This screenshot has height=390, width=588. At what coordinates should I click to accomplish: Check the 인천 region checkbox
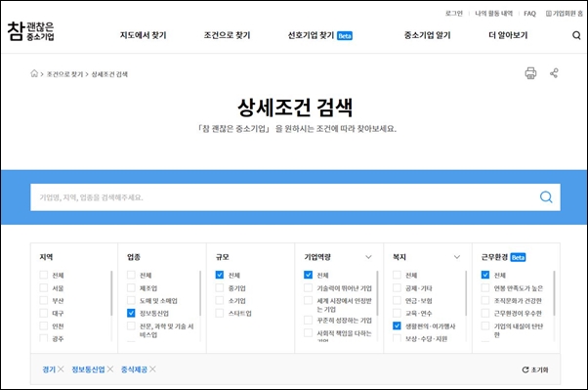pos(44,325)
